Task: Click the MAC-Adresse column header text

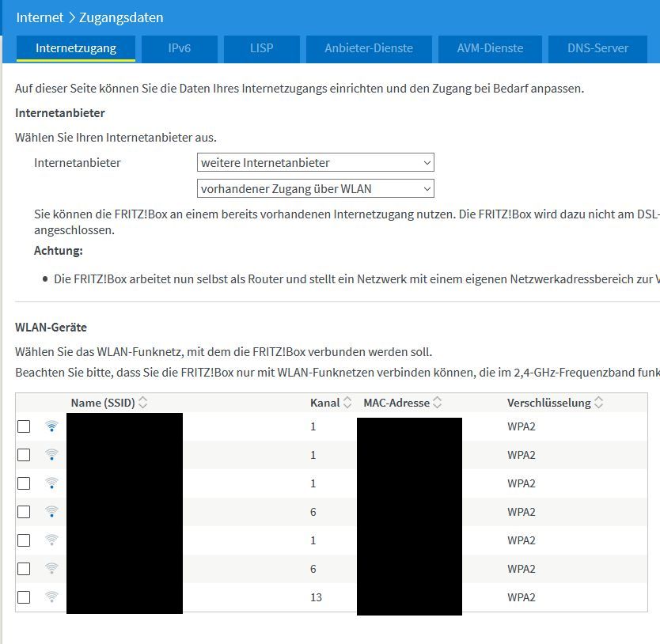Action: (396, 403)
